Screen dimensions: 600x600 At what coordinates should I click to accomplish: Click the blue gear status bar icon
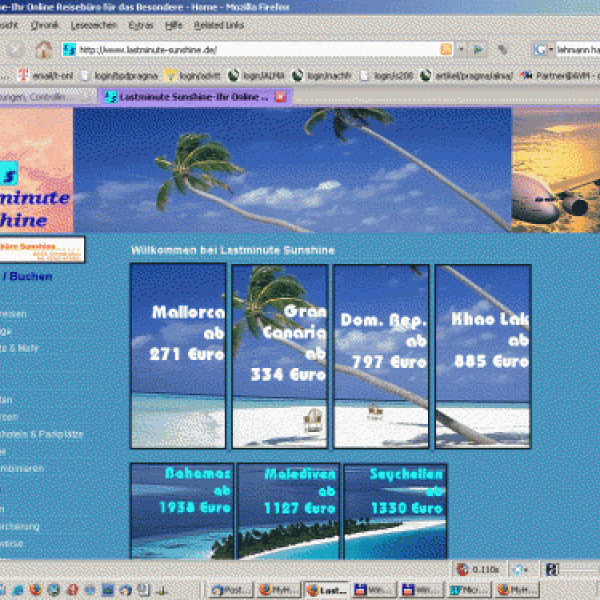518,569
